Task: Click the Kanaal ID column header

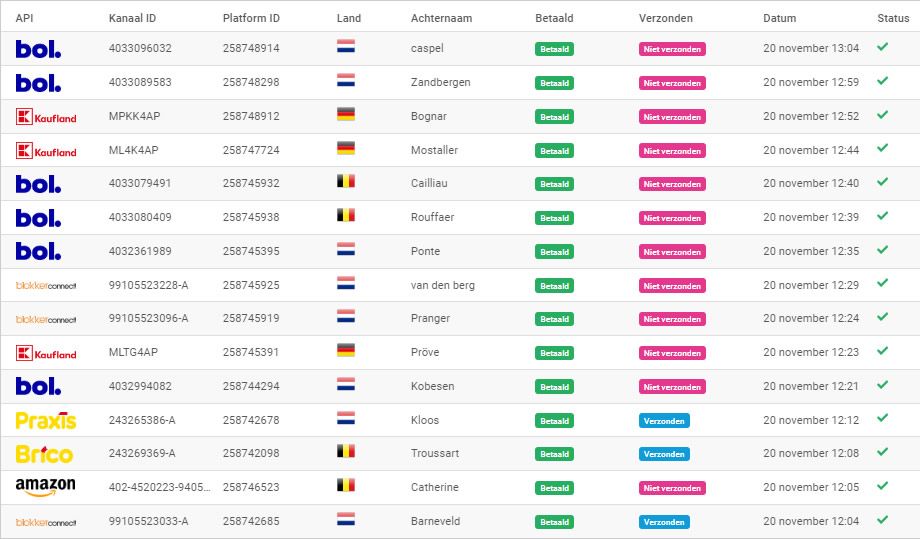Action: [x=132, y=18]
